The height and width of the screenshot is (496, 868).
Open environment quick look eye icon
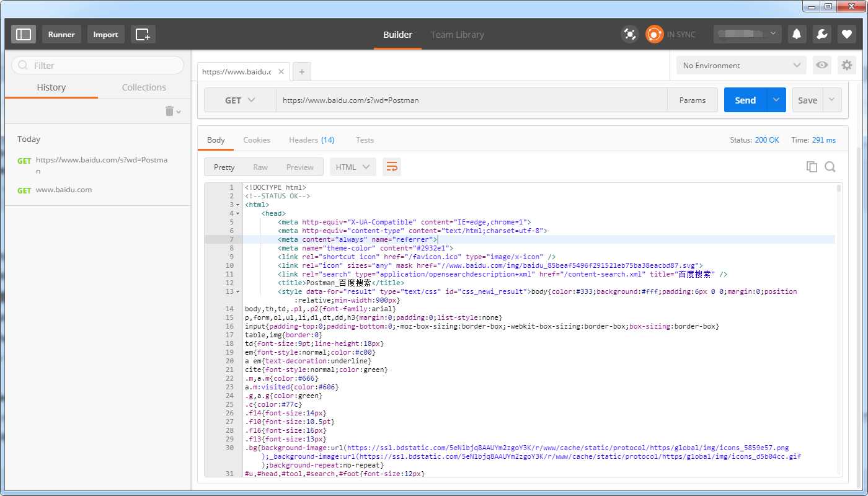click(x=822, y=65)
